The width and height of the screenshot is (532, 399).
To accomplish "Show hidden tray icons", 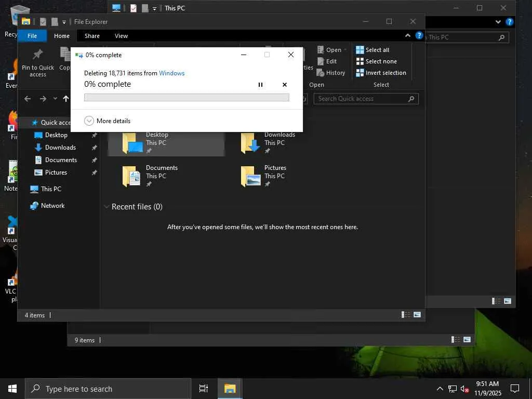I will [x=440, y=389].
